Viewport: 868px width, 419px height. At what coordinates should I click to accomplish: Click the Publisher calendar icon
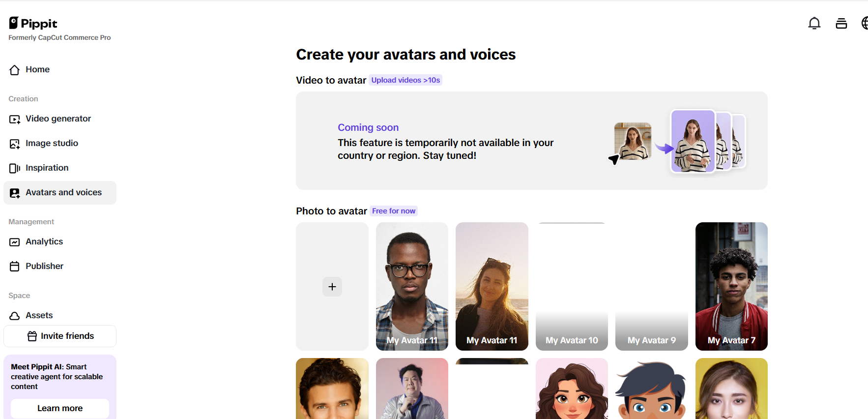coord(15,267)
